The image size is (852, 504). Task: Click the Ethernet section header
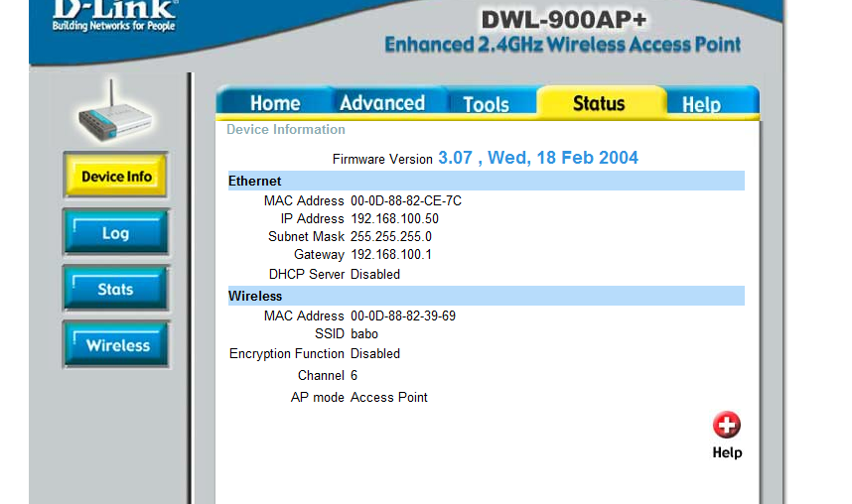[x=486, y=181]
